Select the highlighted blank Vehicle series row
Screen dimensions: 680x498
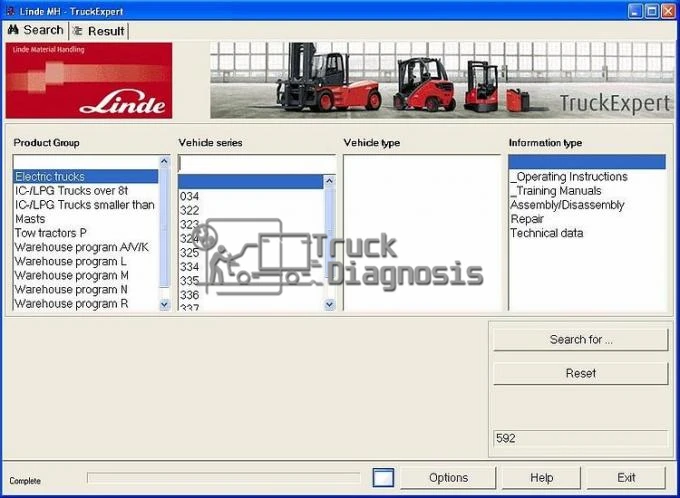[x=251, y=182]
